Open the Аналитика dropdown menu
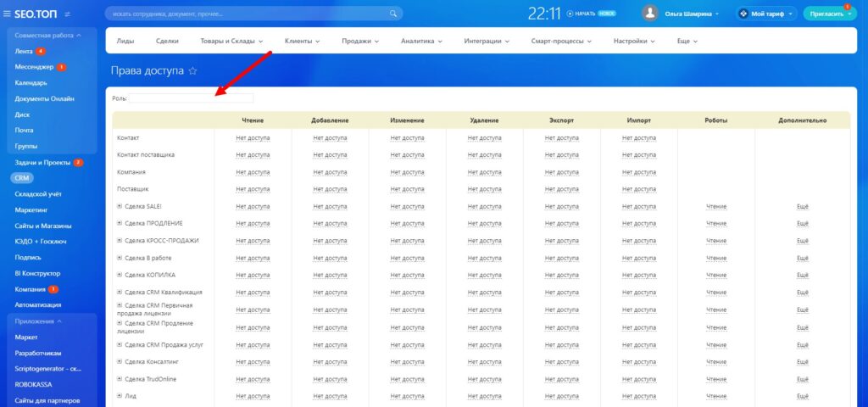The width and height of the screenshot is (868, 407). [x=421, y=41]
